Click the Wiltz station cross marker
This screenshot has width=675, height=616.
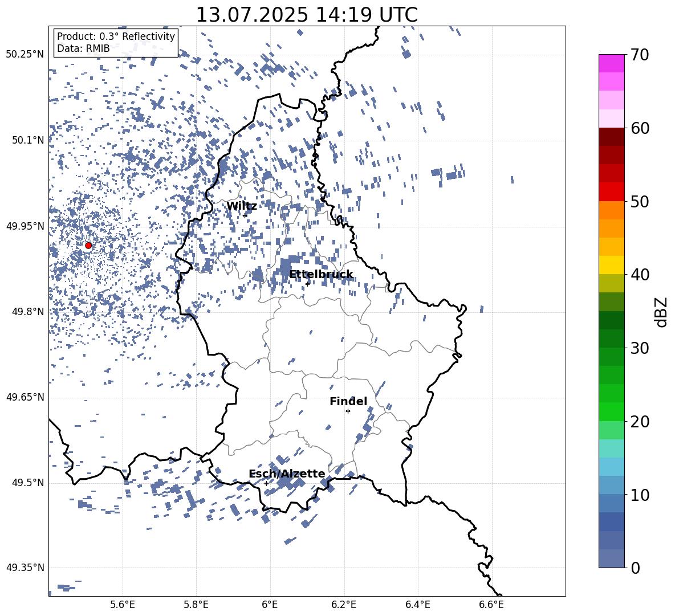point(245,215)
